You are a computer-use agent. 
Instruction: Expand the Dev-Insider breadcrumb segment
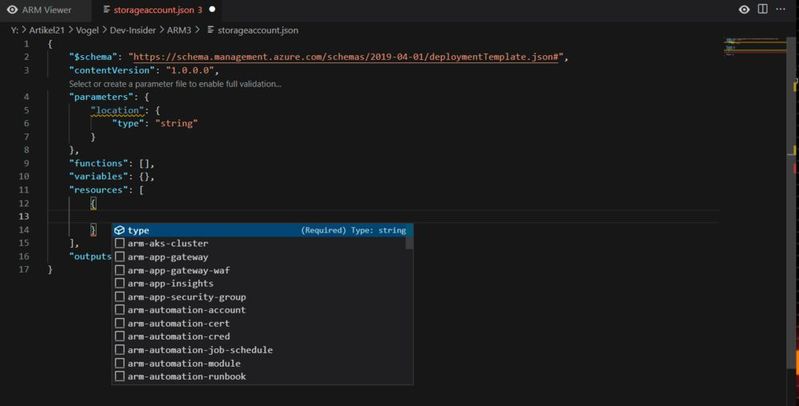[135, 31]
